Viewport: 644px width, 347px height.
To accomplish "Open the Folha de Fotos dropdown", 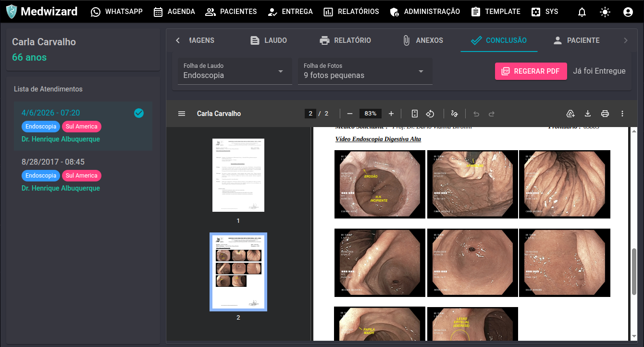I will [365, 71].
